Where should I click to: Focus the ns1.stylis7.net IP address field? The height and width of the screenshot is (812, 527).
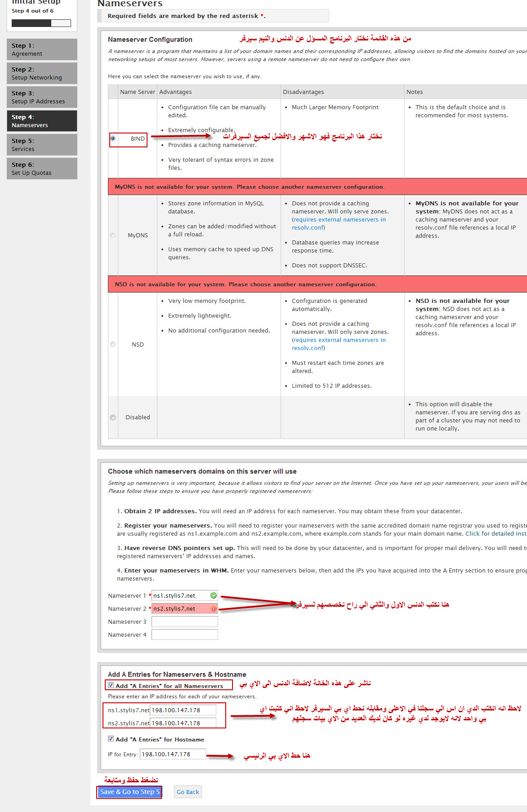183,710
